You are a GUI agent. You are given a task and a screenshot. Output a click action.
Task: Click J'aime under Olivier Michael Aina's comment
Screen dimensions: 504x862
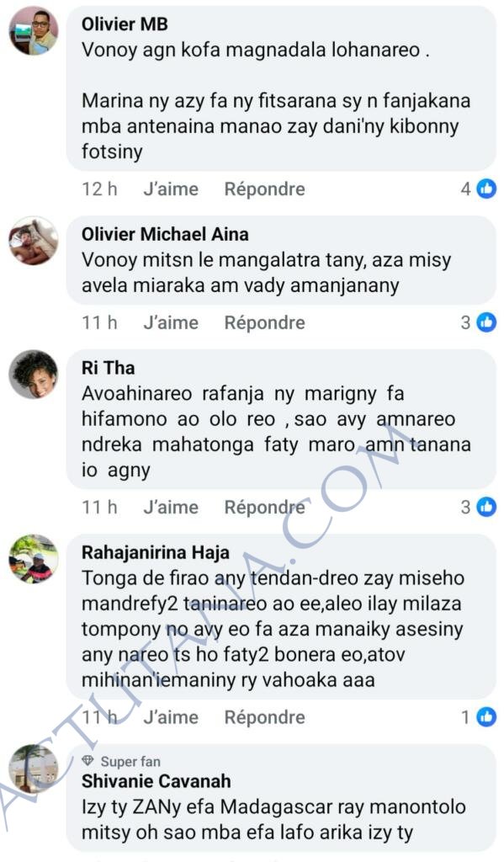[x=171, y=322]
